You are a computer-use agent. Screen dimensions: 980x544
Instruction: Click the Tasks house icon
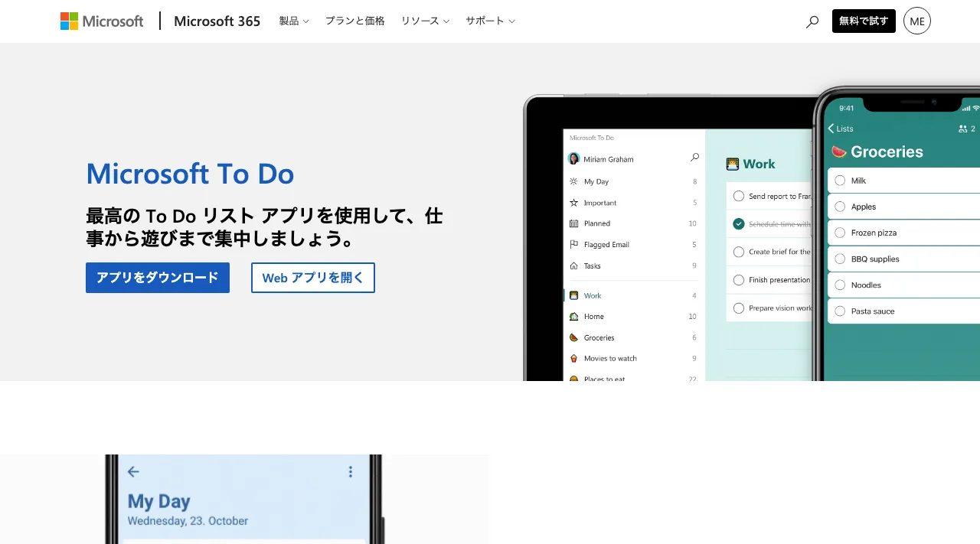pos(574,265)
